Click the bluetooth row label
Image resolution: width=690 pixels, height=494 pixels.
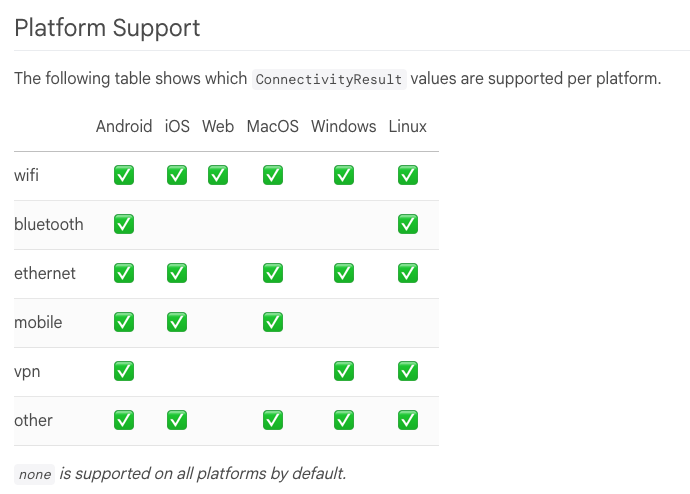(49, 224)
